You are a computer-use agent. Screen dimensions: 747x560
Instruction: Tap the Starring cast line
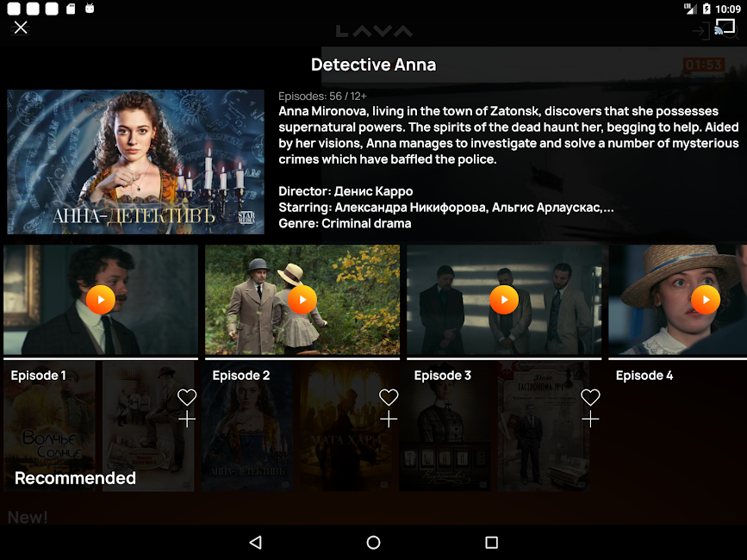446,207
